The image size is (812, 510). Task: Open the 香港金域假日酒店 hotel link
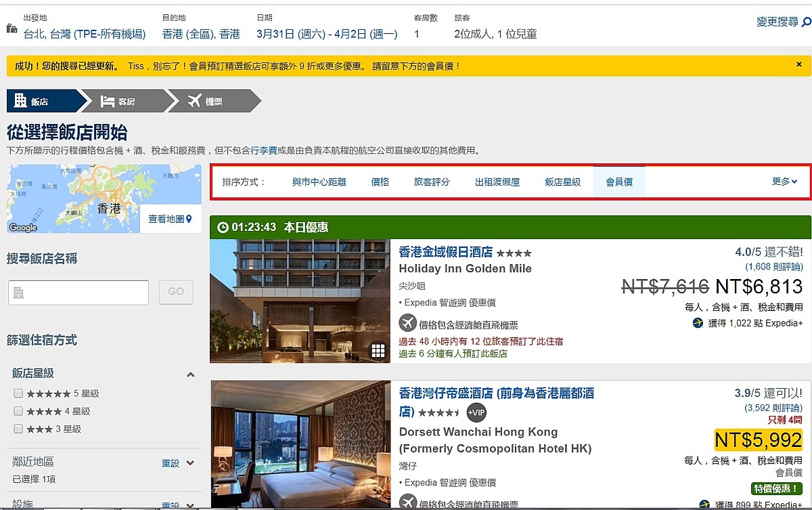click(445, 252)
